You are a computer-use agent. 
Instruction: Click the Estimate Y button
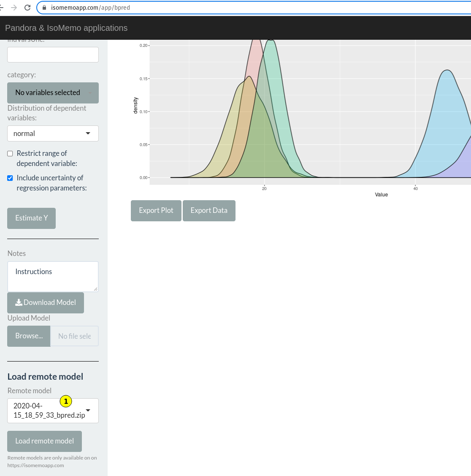point(31,218)
